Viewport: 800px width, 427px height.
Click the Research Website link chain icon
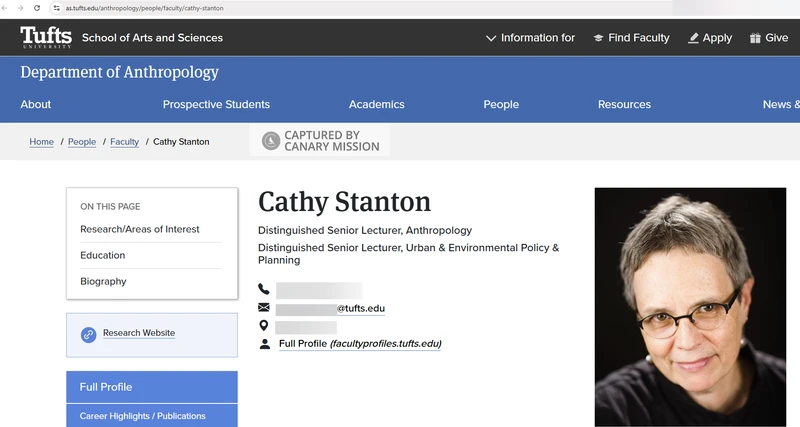coord(89,335)
